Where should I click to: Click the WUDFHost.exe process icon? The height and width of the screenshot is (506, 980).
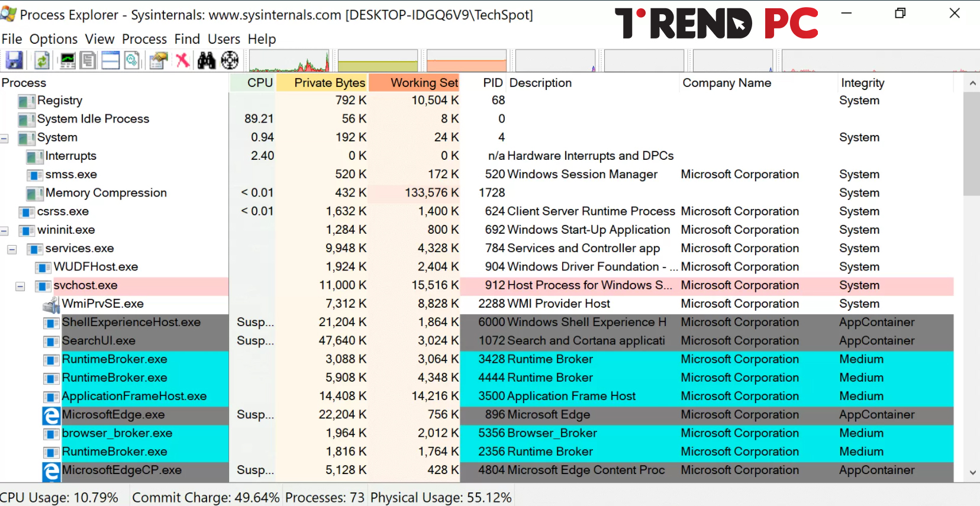click(x=43, y=267)
